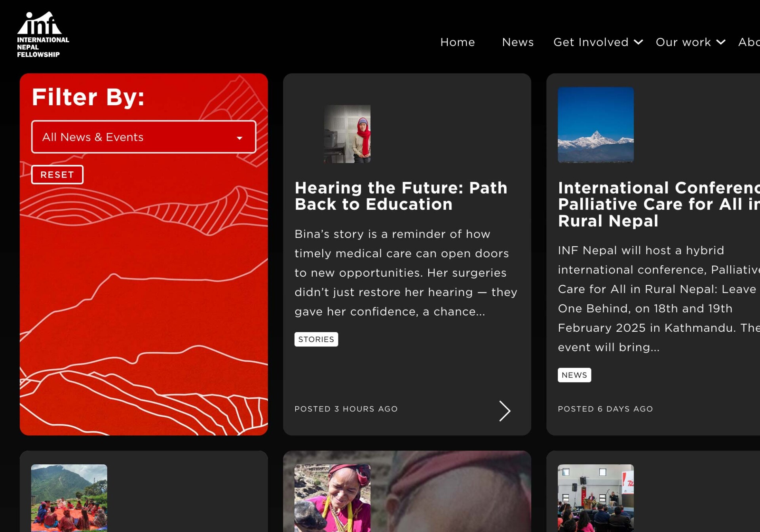This screenshot has width=760, height=532.
Task: Open the International Conference Palliative Care article title
Action: [659, 204]
